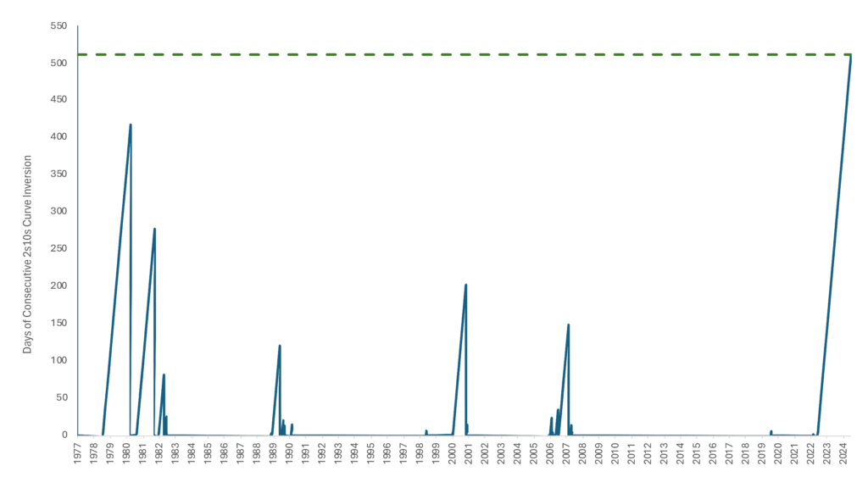This screenshot has height=488, width=868.
Task: Select the Days of Consecutive 2s10s Curve Inversion axis title
Action: [27, 254]
